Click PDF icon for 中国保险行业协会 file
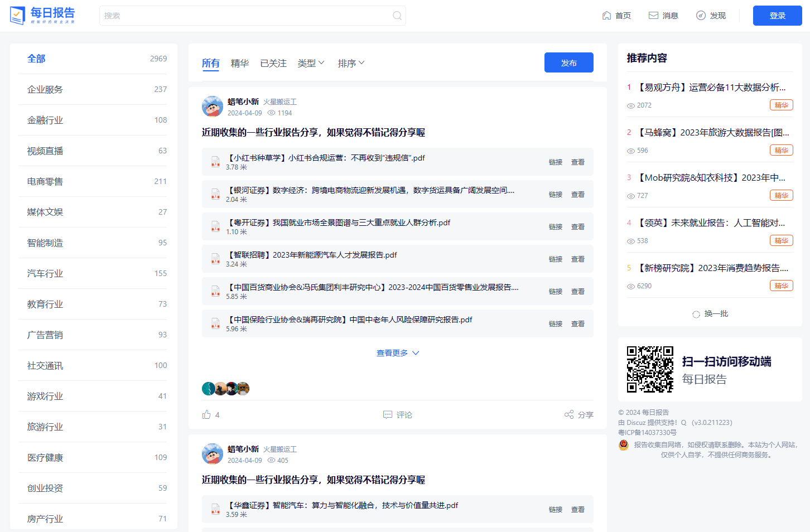 [215, 324]
